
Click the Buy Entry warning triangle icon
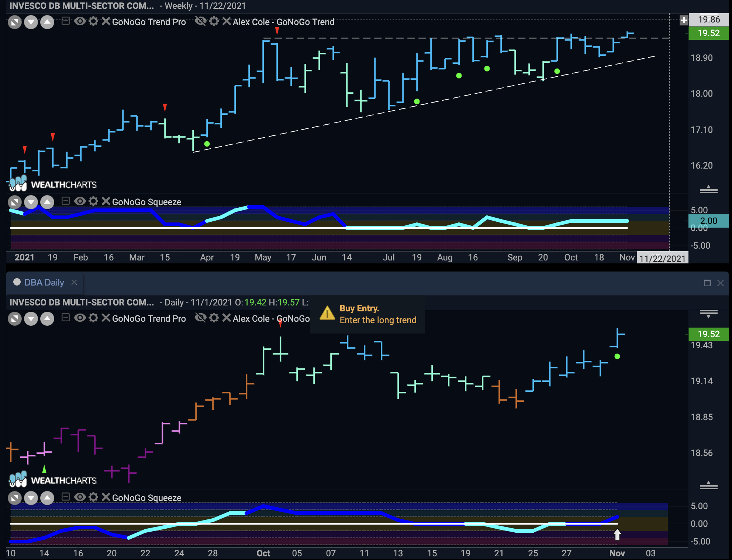(327, 314)
